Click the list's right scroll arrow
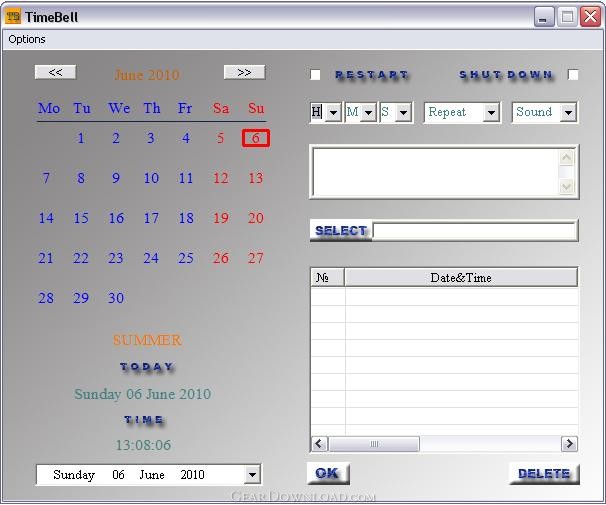 coord(569,444)
